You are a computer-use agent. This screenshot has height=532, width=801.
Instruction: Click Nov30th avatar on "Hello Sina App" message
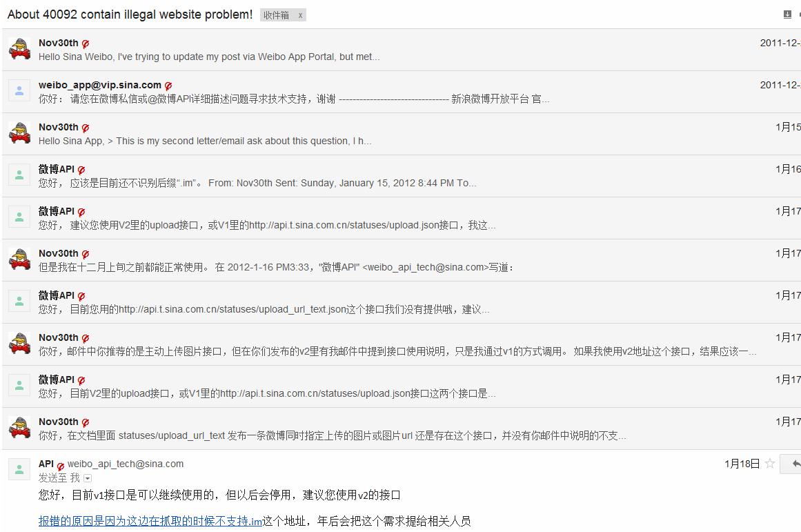[x=19, y=133]
